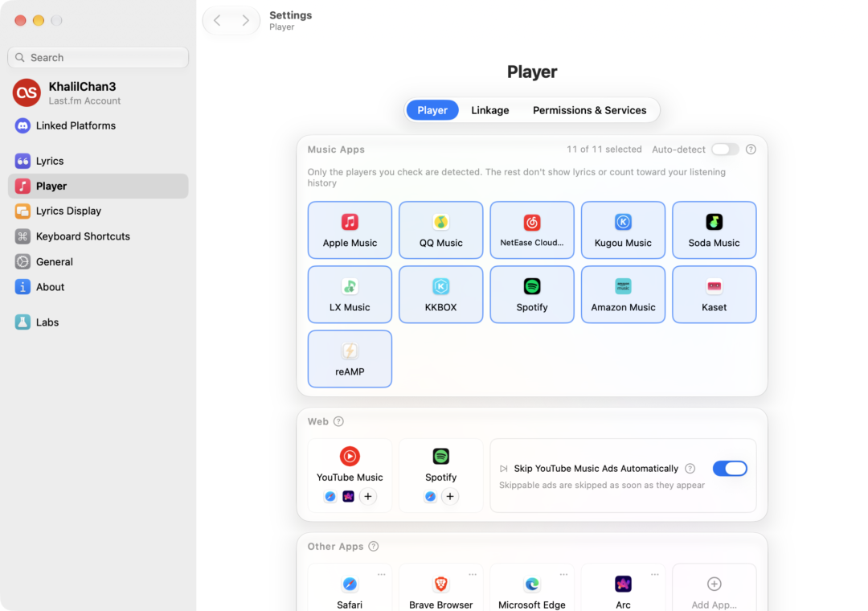The height and width of the screenshot is (611, 868).
Task: Open the Microsoft Edge tile options menu
Action: click(563, 575)
